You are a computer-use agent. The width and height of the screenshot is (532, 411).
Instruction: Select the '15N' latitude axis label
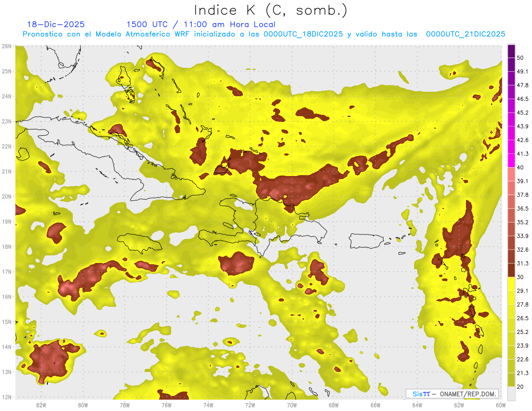pyautogui.click(x=6, y=321)
